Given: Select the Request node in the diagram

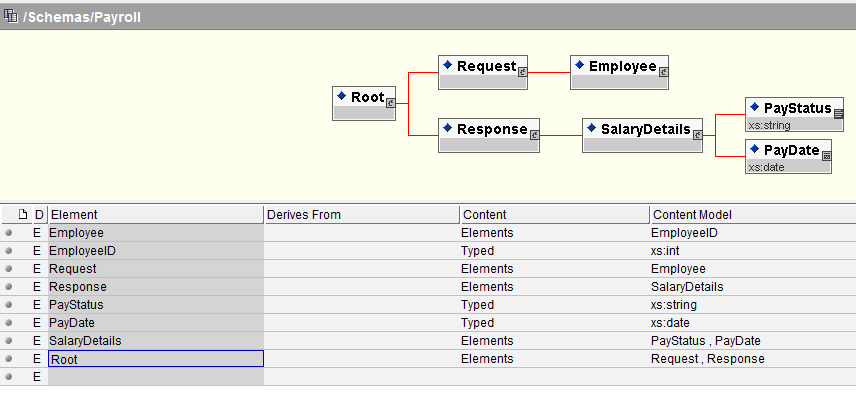Looking at the screenshot, I should pyautogui.click(x=483, y=72).
